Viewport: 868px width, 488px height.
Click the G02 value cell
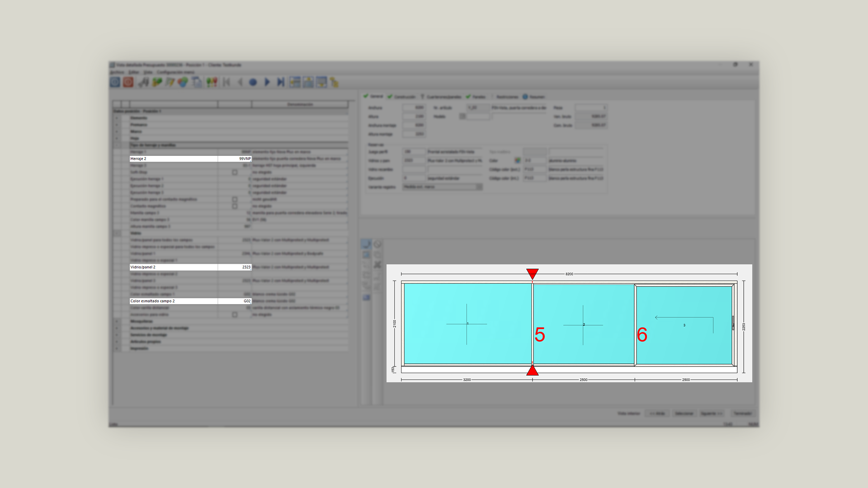click(235, 301)
